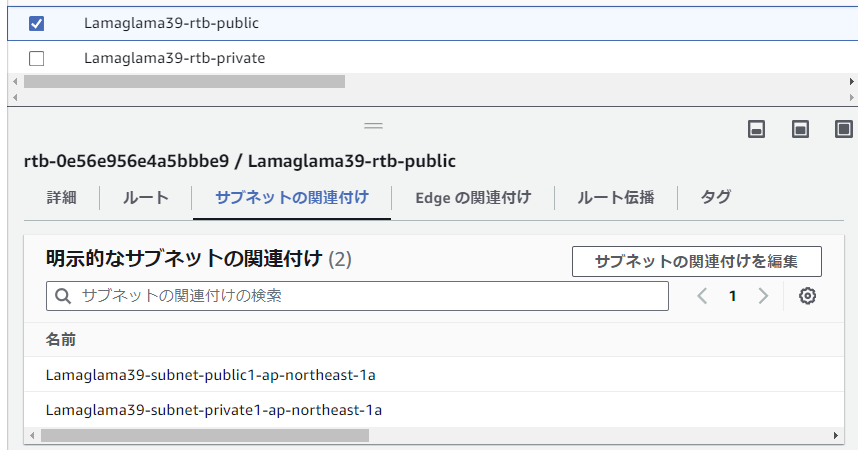Focus the サブネットの関連付けの検索 field
This screenshot has width=858, height=450.
(357, 296)
